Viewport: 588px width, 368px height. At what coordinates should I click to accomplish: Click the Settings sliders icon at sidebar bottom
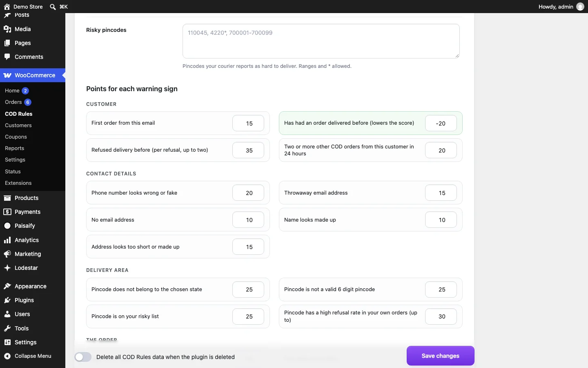(7, 342)
